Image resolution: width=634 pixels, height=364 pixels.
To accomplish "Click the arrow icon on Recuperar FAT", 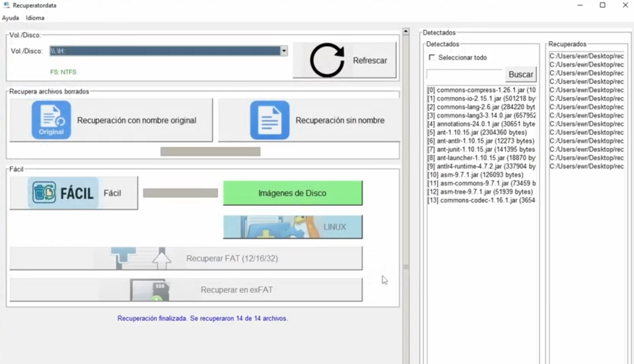I will point(161,259).
